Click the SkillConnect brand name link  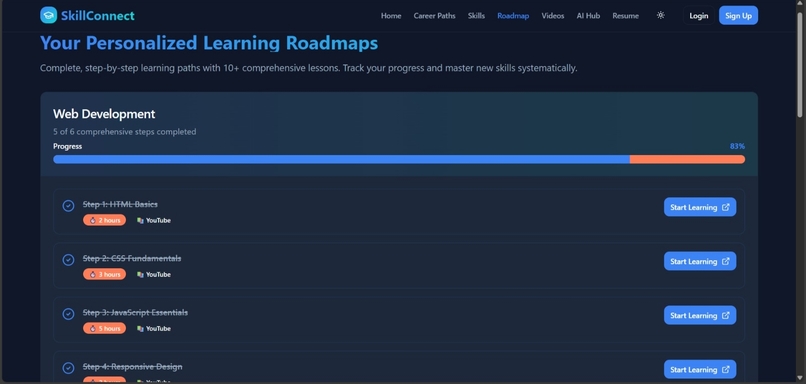(98, 15)
